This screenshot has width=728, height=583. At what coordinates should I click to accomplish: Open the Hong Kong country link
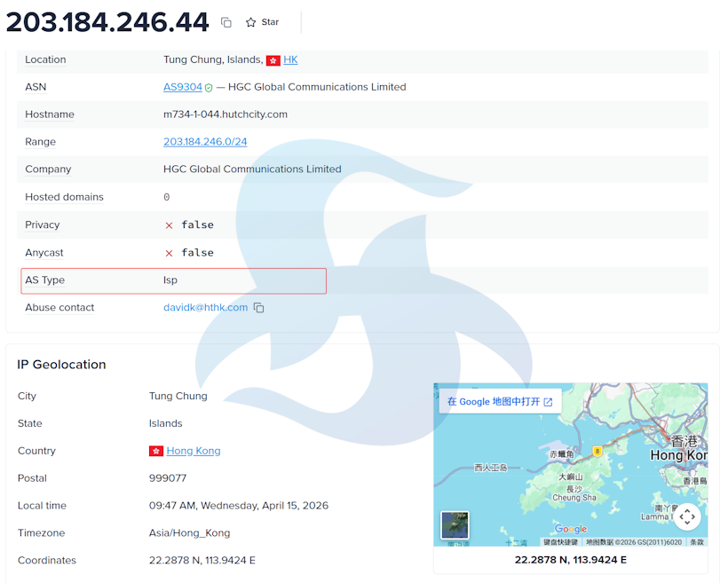[194, 451]
